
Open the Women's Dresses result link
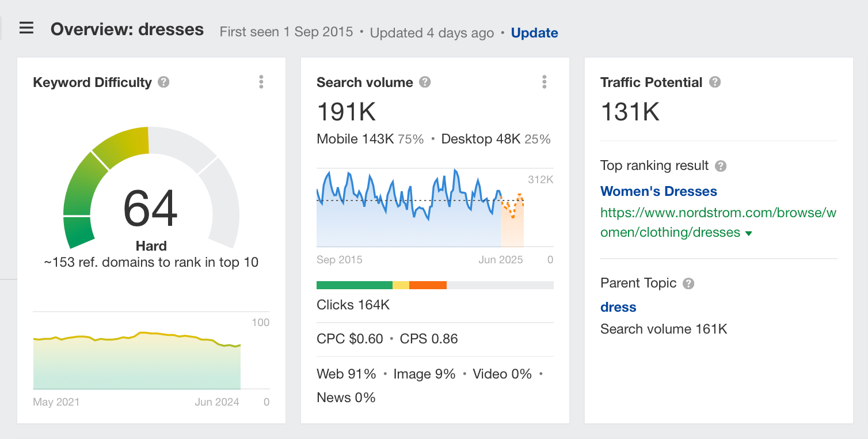[658, 191]
